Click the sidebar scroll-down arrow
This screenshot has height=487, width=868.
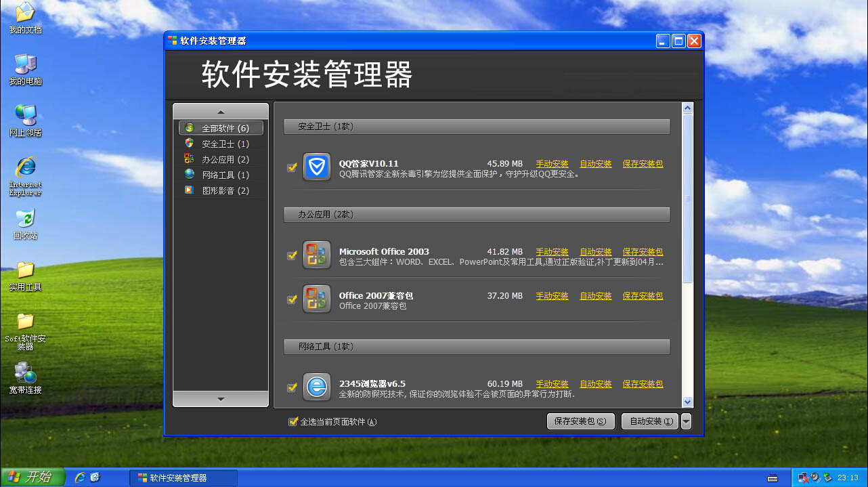click(221, 399)
